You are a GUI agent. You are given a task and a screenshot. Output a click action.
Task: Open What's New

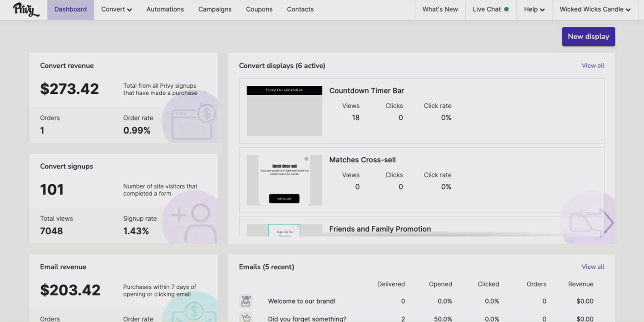point(440,9)
